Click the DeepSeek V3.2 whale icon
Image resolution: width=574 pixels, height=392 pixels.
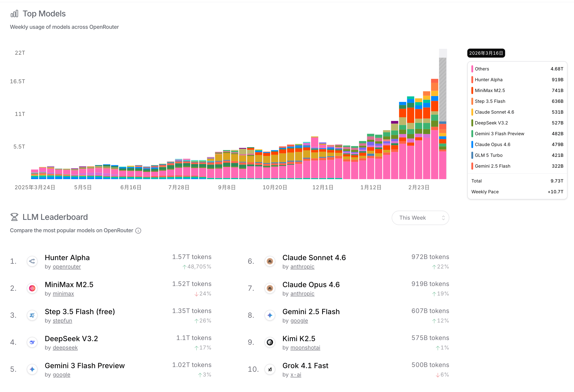tap(32, 342)
